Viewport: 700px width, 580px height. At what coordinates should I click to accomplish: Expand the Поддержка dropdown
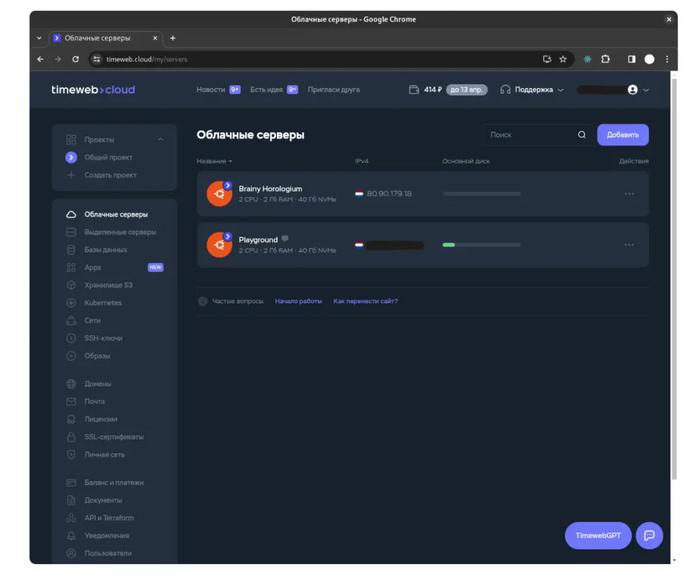[x=533, y=90]
